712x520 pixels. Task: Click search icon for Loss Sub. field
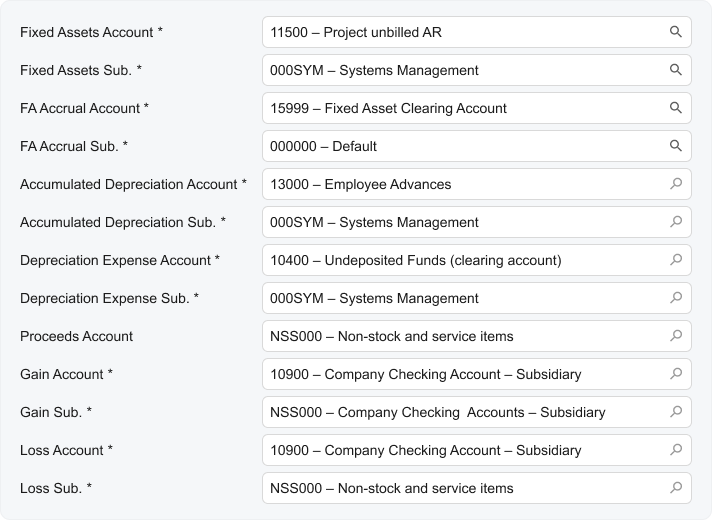[676, 488]
